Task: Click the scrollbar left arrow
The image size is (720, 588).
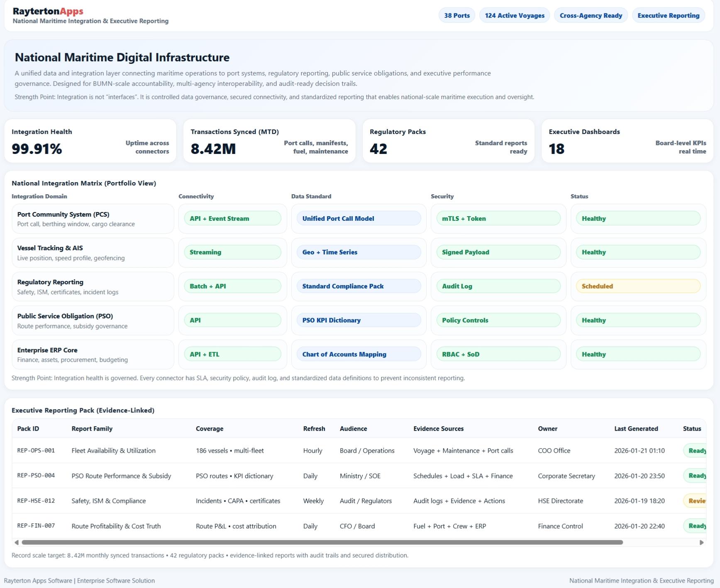Action: pyautogui.click(x=16, y=542)
